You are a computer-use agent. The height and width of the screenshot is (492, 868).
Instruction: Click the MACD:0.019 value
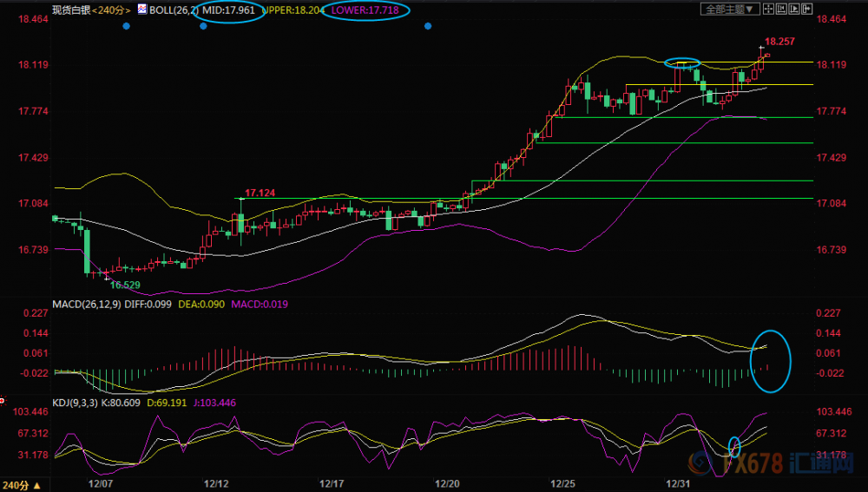tap(260, 305)
